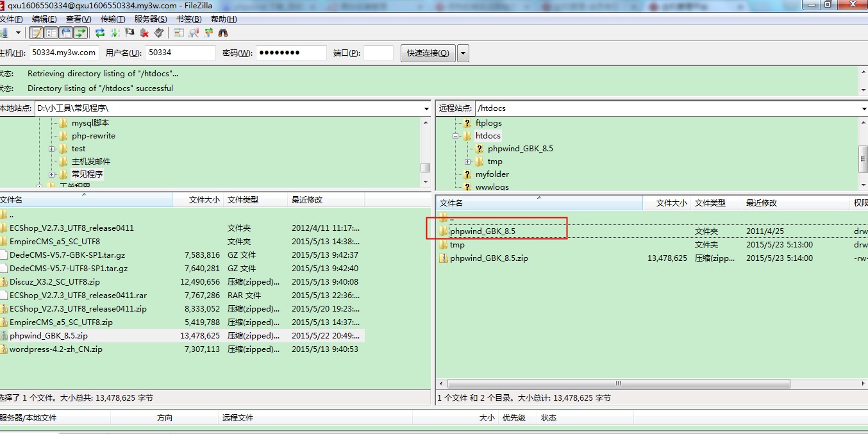Select ECShop_V2.7.3_UTF8_release0411 folder icon
The image size is (868, 434).
coord(4,228)
